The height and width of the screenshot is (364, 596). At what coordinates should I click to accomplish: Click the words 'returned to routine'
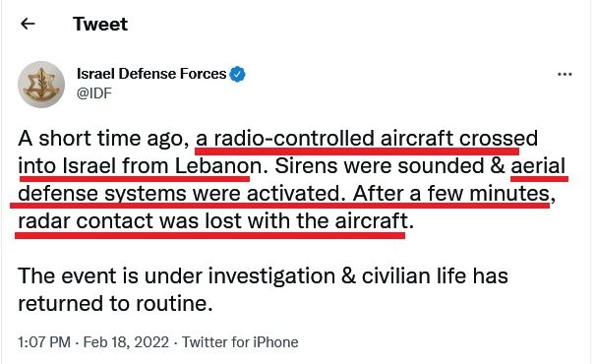tap(113, 304)
